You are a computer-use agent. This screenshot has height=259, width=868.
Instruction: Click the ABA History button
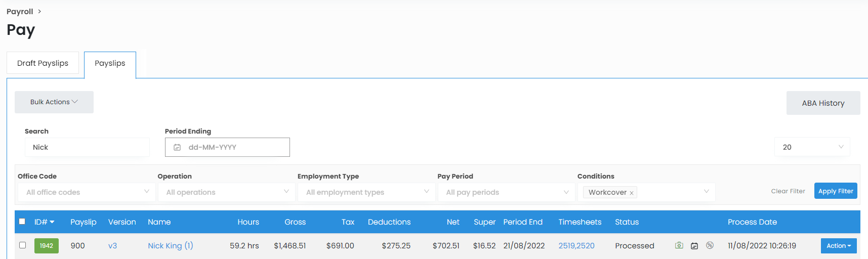pyautogui.click(x=823, y=103)
